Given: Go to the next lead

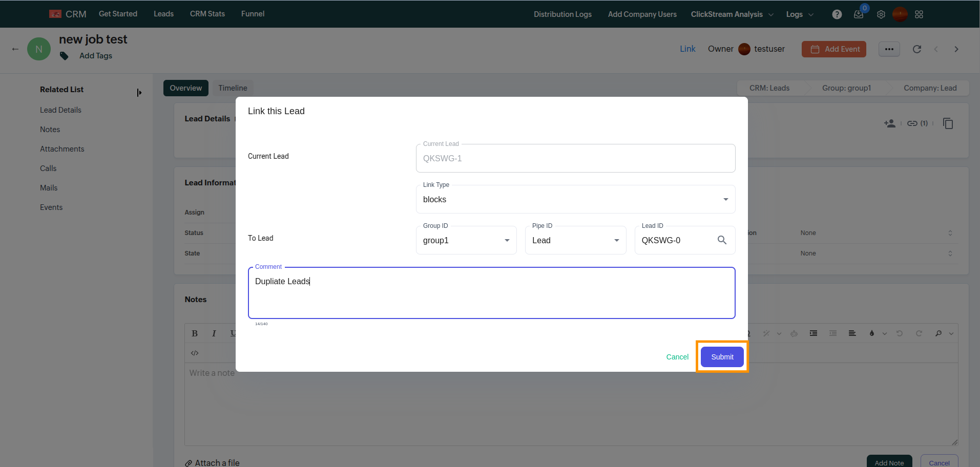Looking at the screenshot, I should (x=956, y=49).
